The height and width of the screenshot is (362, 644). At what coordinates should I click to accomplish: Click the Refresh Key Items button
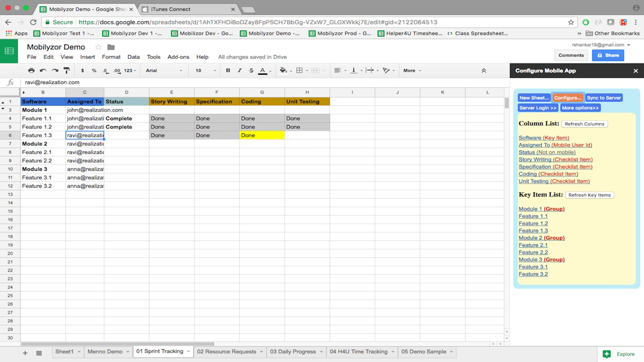click(590, 195)
